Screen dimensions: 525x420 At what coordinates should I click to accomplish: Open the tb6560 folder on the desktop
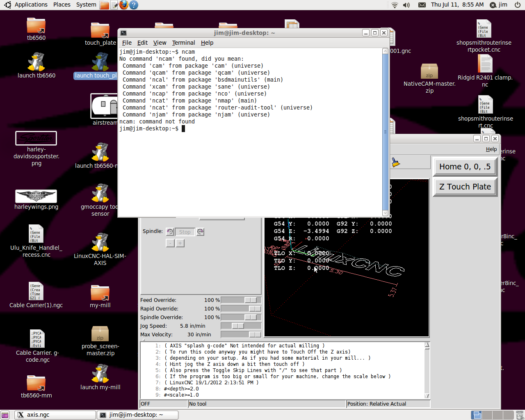click(x=36, y=25)
